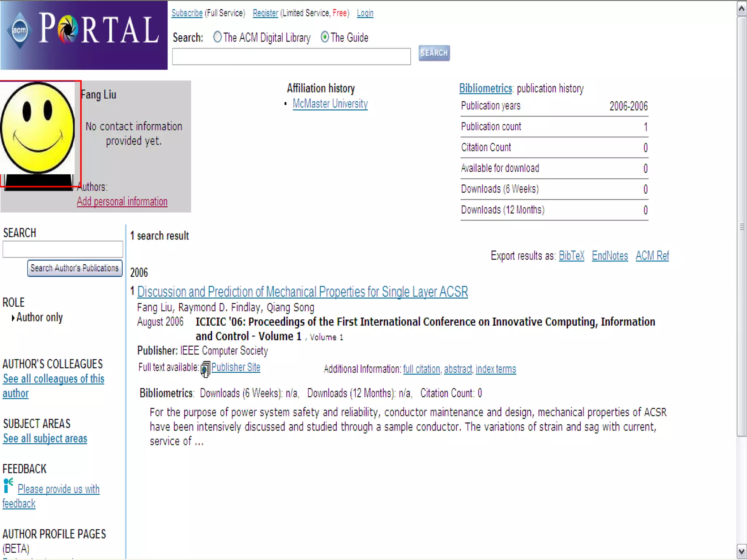Click the Publisher Site document icon

(205, 369)
